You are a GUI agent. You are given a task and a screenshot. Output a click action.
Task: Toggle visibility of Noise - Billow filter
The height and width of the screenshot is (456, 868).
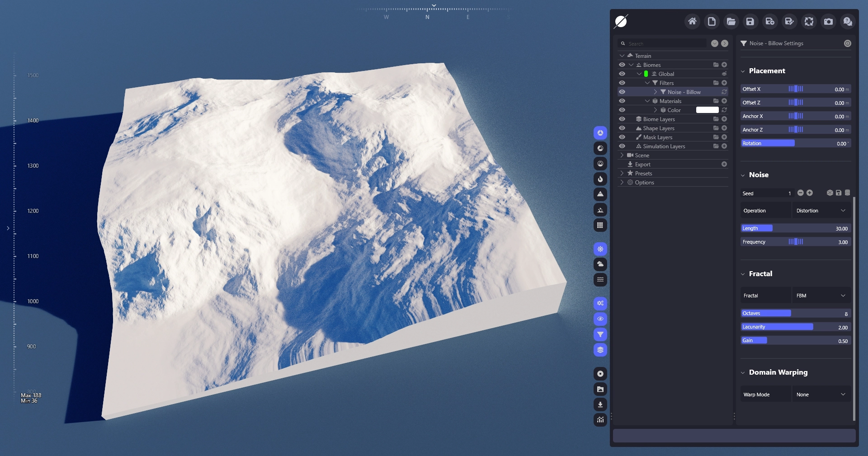point(622,92)
